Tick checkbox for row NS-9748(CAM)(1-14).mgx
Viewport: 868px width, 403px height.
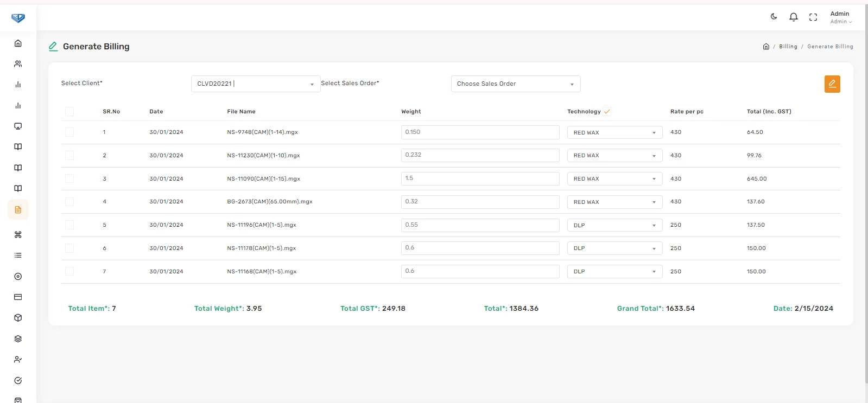tap(69, 132)
